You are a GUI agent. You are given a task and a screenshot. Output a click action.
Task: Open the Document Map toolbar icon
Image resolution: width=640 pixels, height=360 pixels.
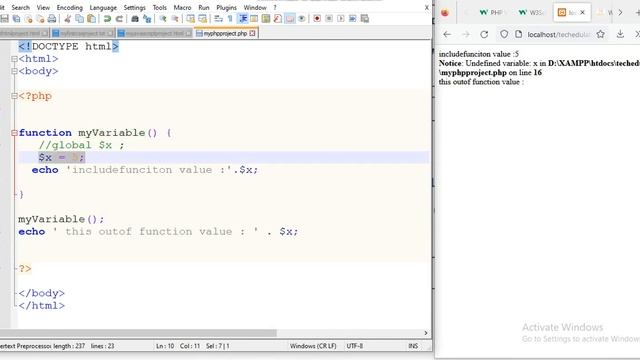[x=266, y=19]
